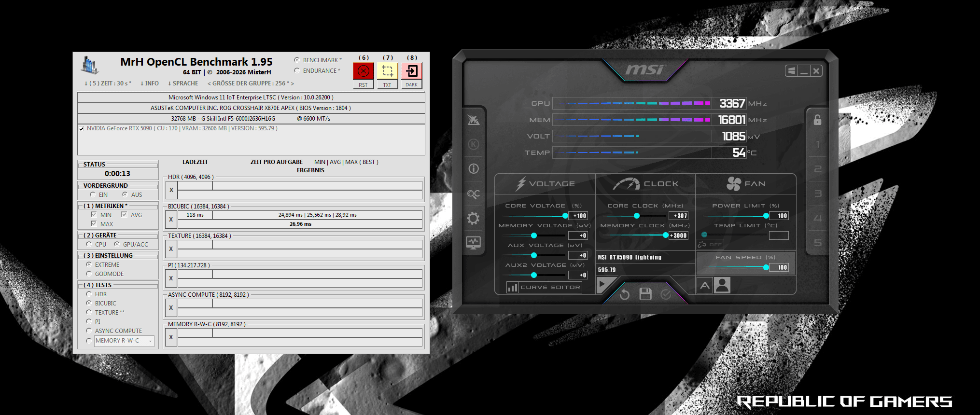Image resolution: width=980 pixels, height=415 pixels.
Task: Click the reset settings arrow icon in Afterburner
Action: pos(624,294)
